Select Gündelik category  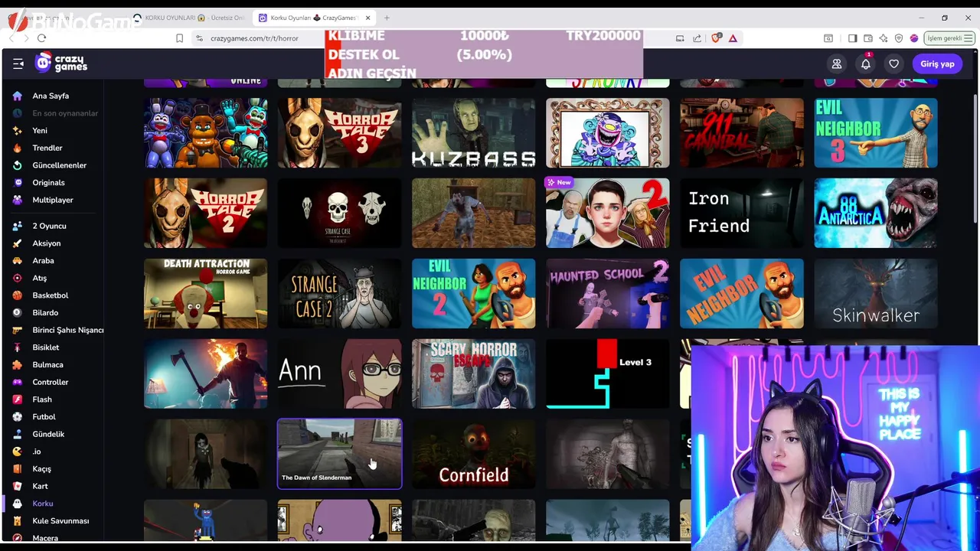click(48, 434)
